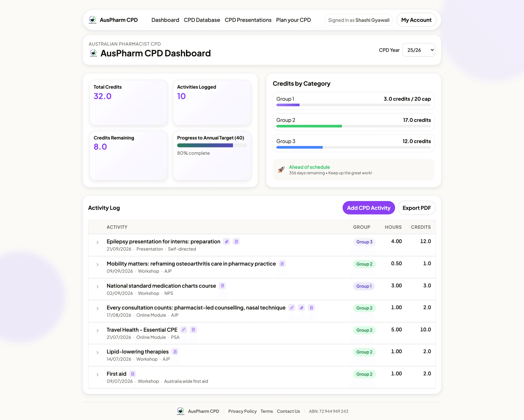Expand the First aid activity row
Image resolution: width=524 pixels, height=420 pixels.
[98, 375]
